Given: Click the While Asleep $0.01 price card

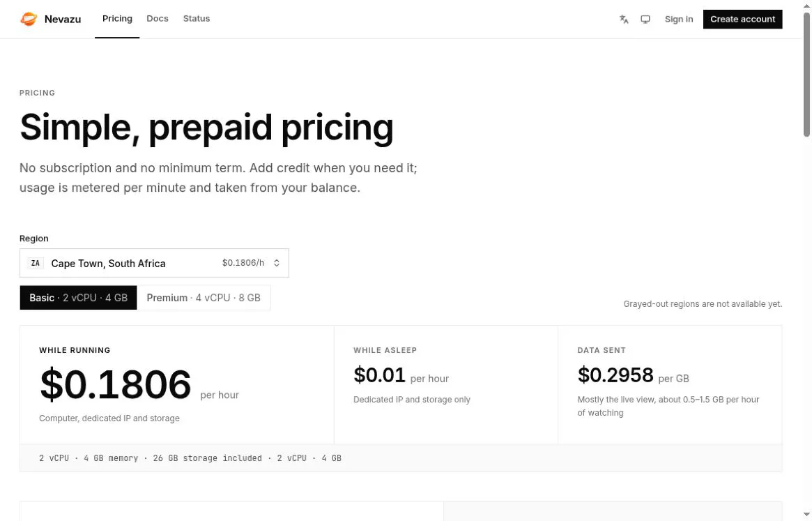Looking at the screenshot, I should coord(446,385).
